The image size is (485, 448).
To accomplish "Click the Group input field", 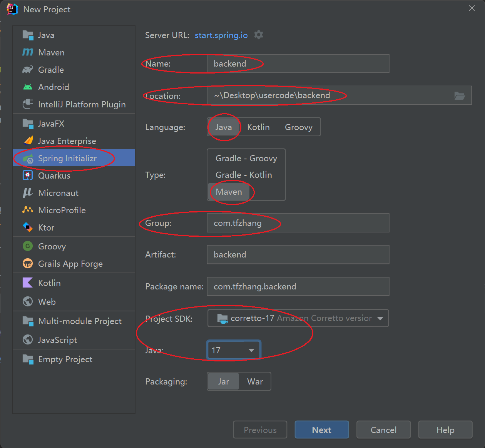I will point(298,223).
